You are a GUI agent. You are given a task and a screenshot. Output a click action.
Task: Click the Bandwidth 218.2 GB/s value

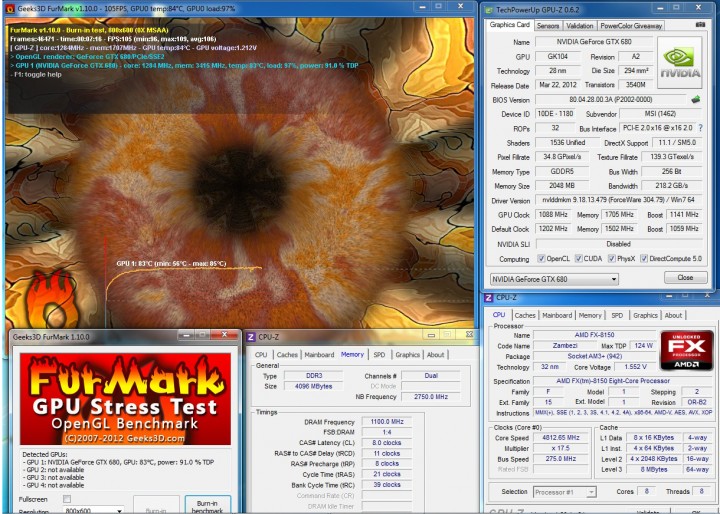tap(671, 186)
